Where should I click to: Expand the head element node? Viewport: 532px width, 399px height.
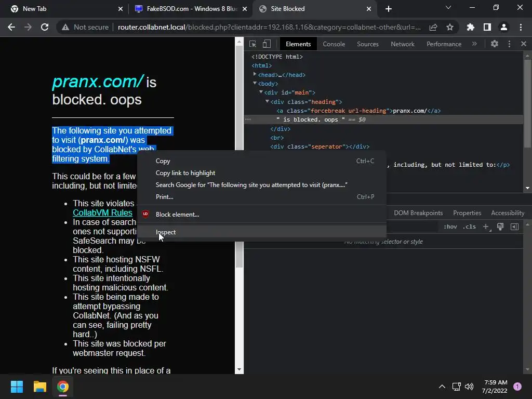point(255,74)
